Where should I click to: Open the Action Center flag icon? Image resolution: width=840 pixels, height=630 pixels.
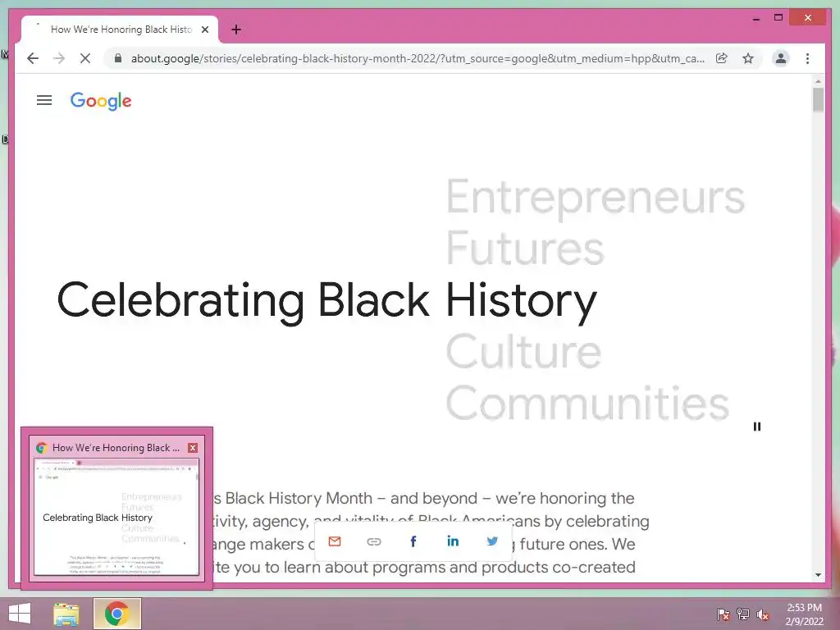[723, 614]
